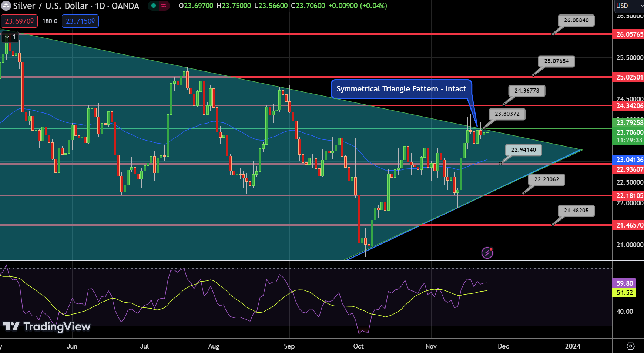This screenshot has height=353, width=644.
Task: Click the 2024 label on the time axis
Action: click(573, 346)
